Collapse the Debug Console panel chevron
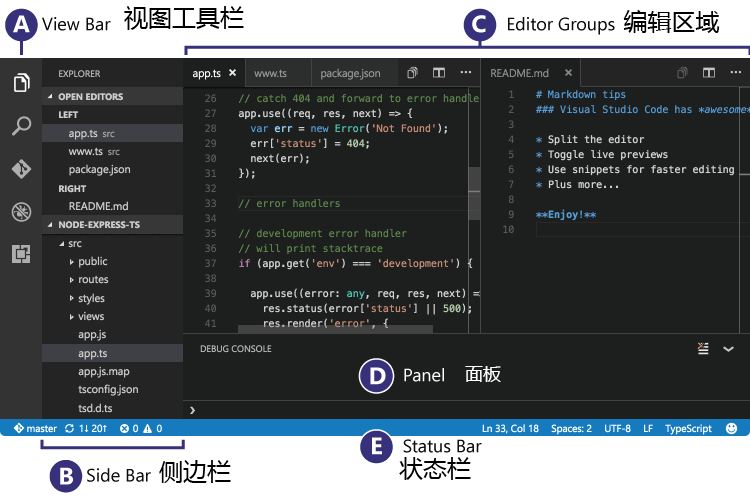Screen dimensions: 750x500 point(728,349)
